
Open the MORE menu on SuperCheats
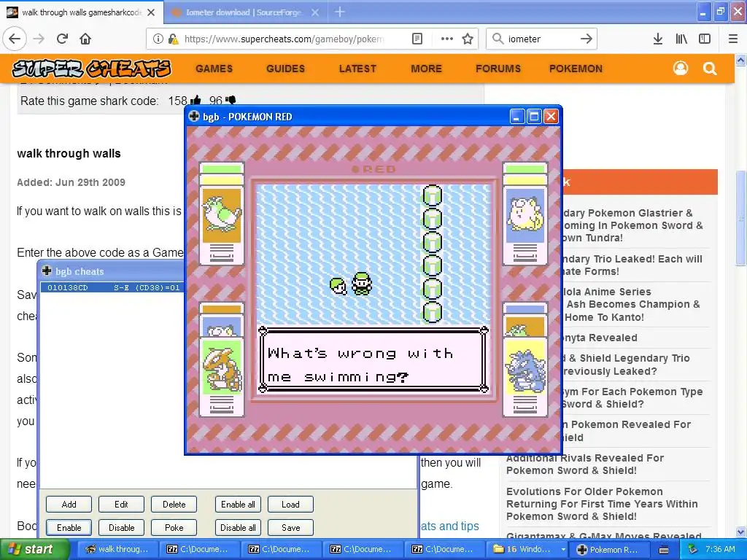tap(426, 69)
